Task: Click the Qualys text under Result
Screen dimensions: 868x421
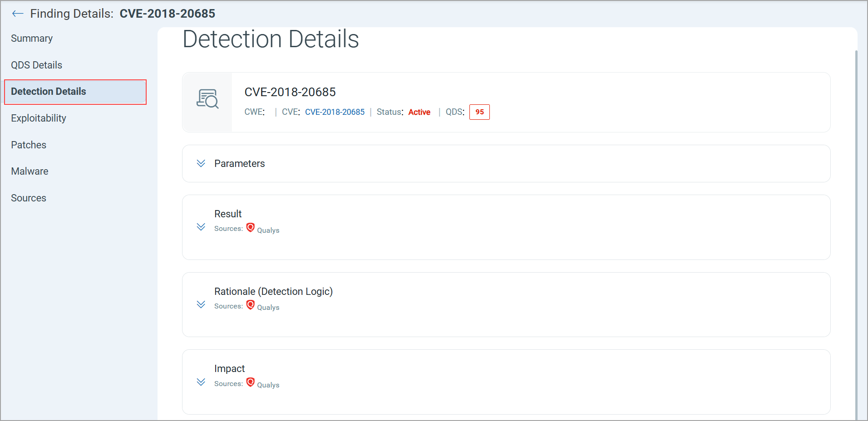Action: click(268, 230)
